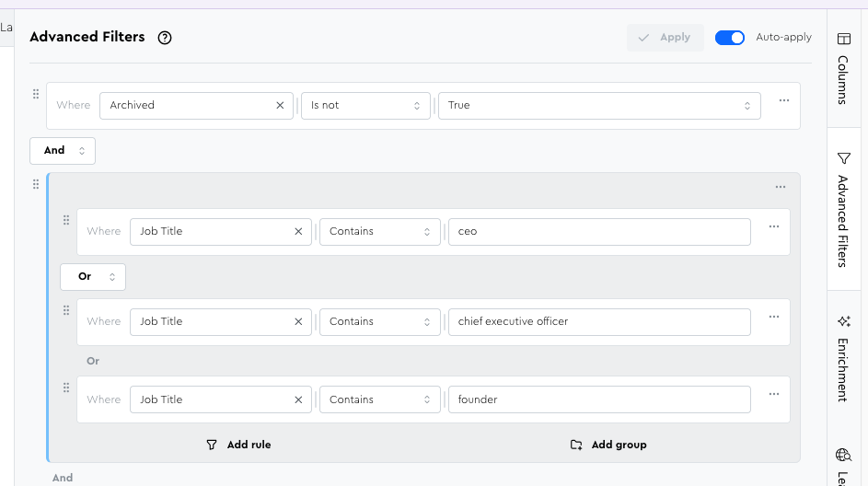This screenshot has height=486, width=868.
Task: Open the more options for the founder rule
Action: (x=773, y=395)
